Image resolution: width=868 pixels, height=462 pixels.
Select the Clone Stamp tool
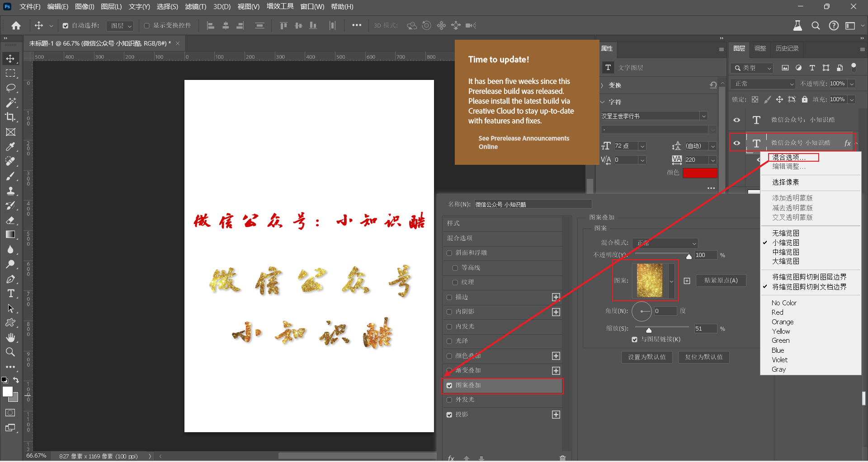coord(10,191)
